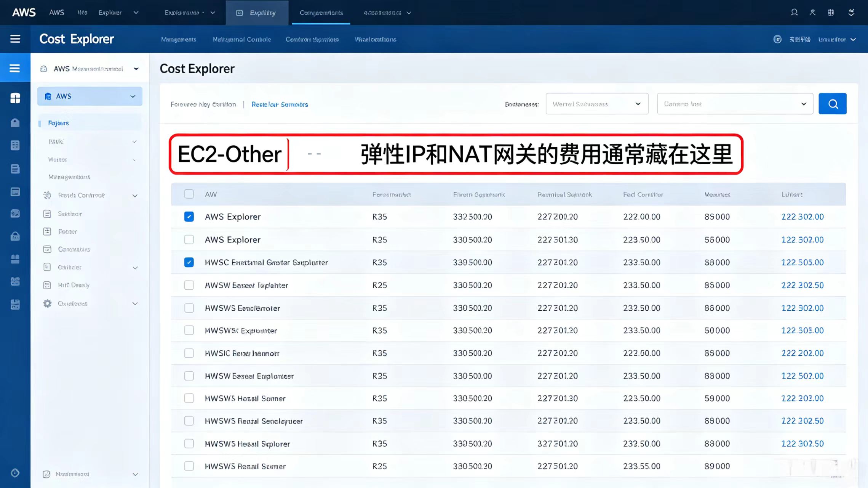Click the padlock-shaped icon in the left rail

[15, 236]
